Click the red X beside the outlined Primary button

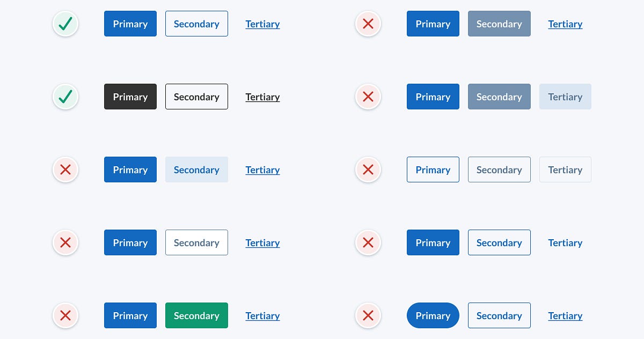(x=368, y=169)
